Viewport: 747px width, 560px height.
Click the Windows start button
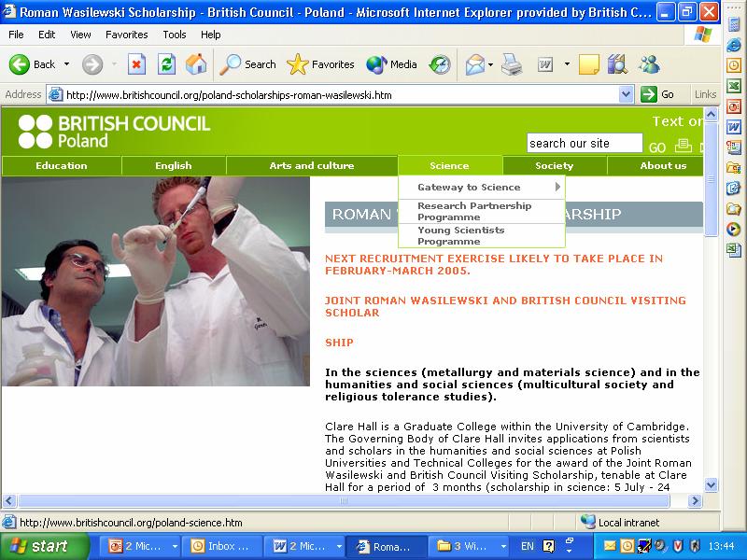click(x=45, y=546)
